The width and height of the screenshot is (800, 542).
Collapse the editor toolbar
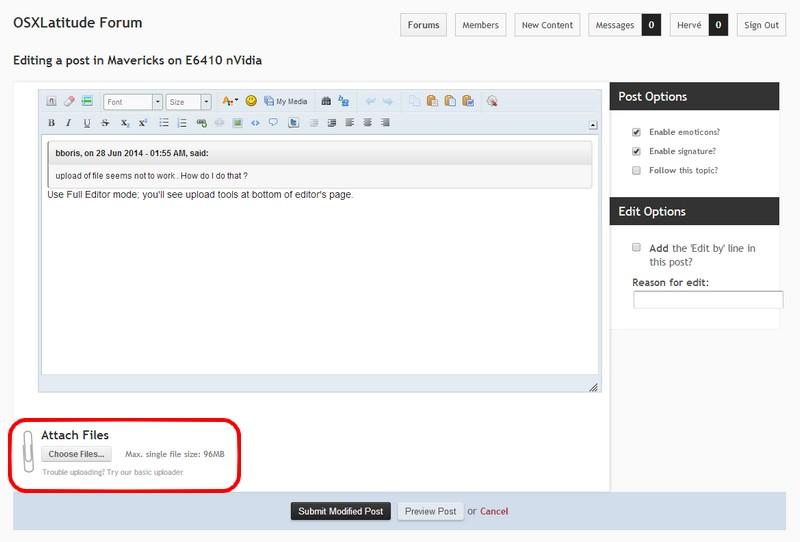593,125
